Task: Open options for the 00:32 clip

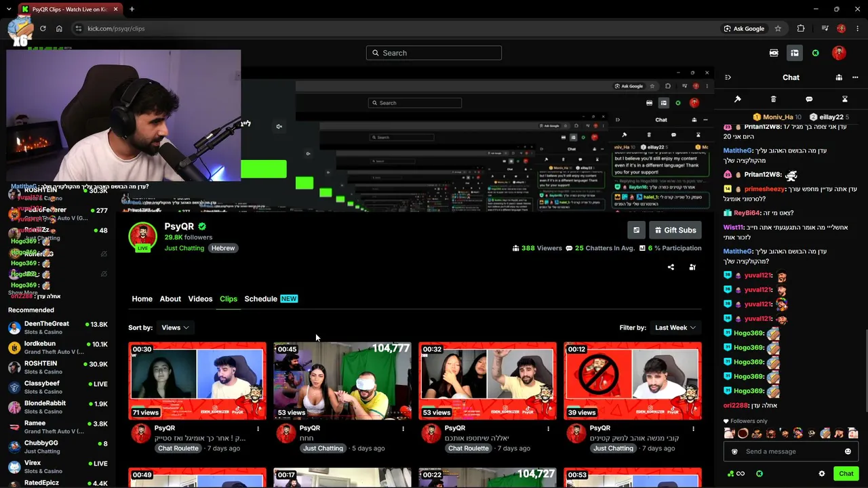Action: pyautogui.click(x=548, y=428)
